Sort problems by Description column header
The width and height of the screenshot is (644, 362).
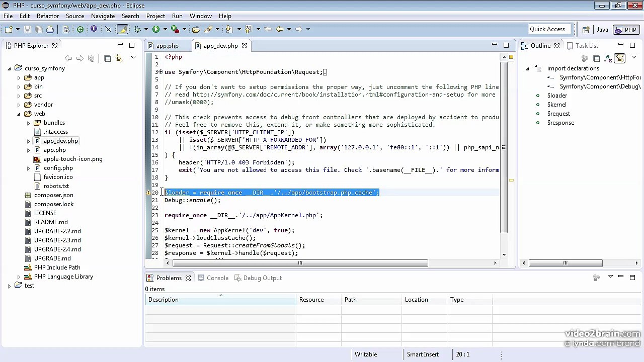pos(220,300)
